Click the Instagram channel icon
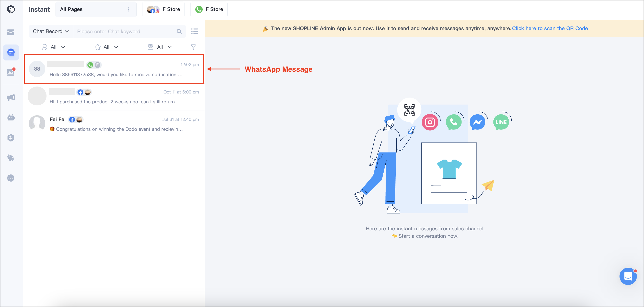Viewport: 644px width, 307px height. tap(430, 122)
